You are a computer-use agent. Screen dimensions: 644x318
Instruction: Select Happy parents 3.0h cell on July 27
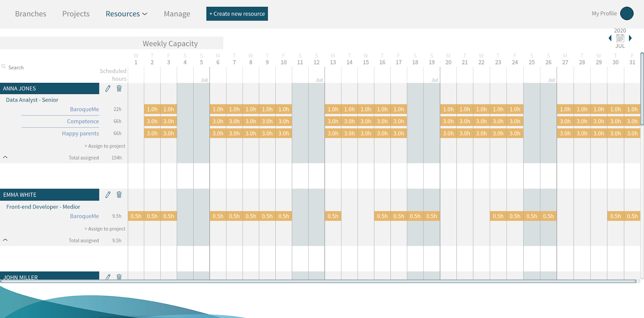[x=565, y=133]
